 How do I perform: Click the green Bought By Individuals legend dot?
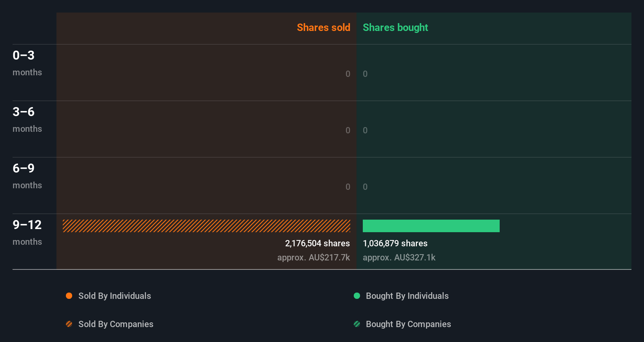(357, 296)
